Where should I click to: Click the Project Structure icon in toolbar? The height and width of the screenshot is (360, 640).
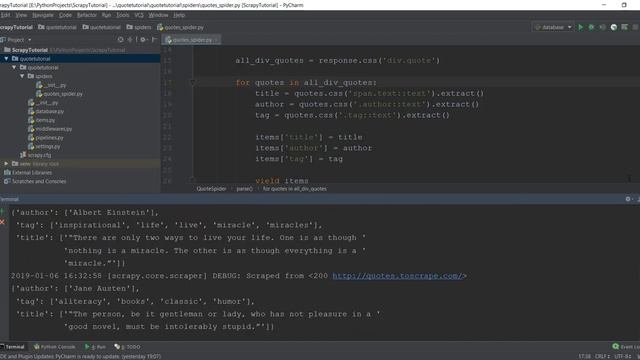point(624,27)
